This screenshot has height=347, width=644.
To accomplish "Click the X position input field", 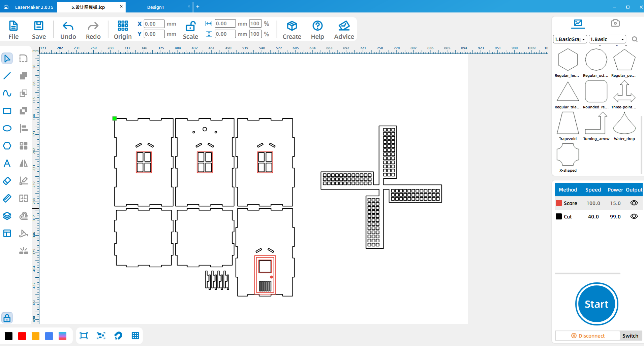I will 154,24.
